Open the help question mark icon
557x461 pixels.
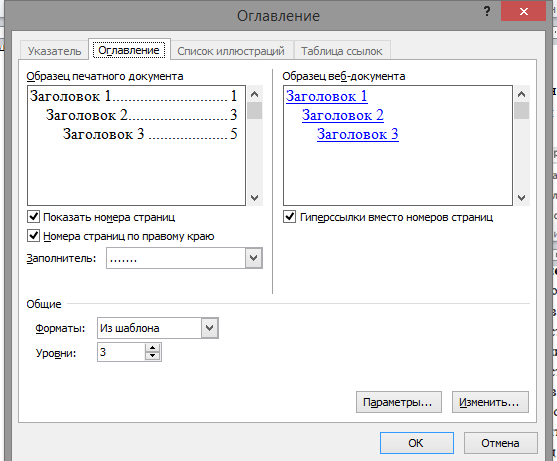click(487, 12)
